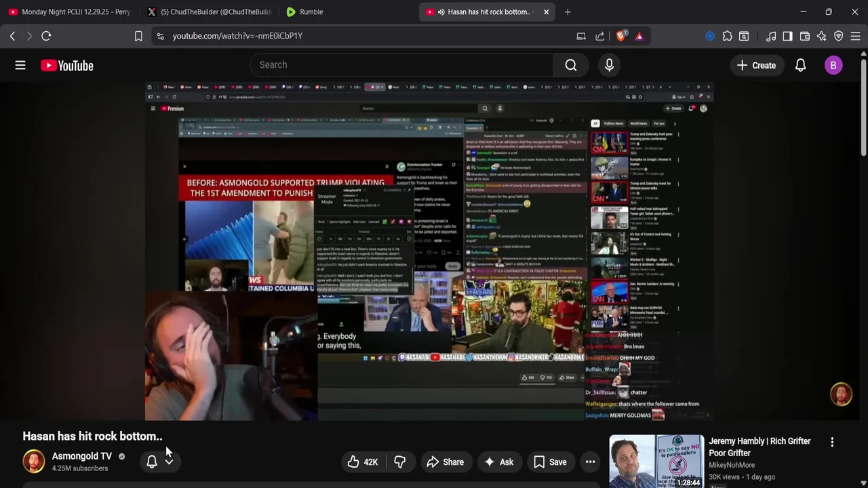The width and height of the screenshot is (868, 488).
Task: Open the Brave Wallet icon
Action: 805,36
